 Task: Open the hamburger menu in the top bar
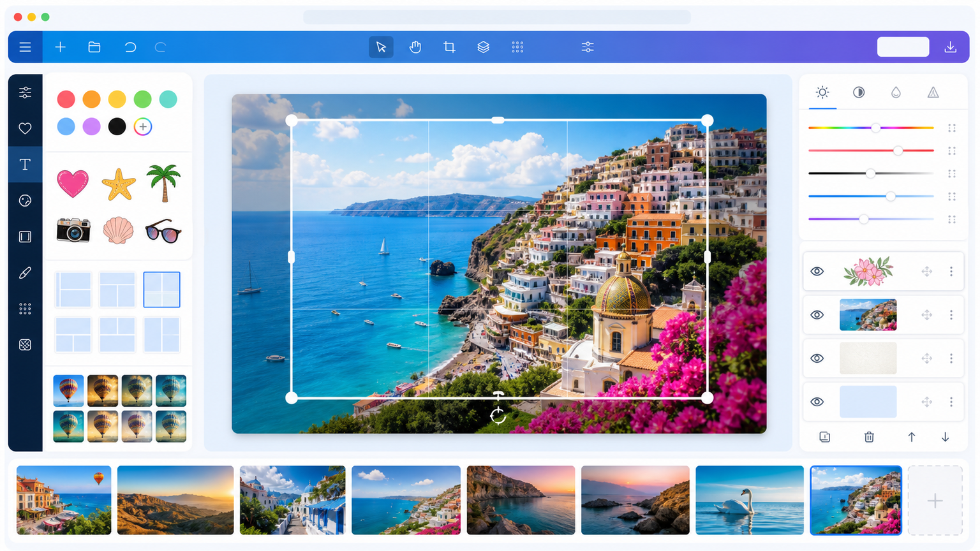point(26,47)
